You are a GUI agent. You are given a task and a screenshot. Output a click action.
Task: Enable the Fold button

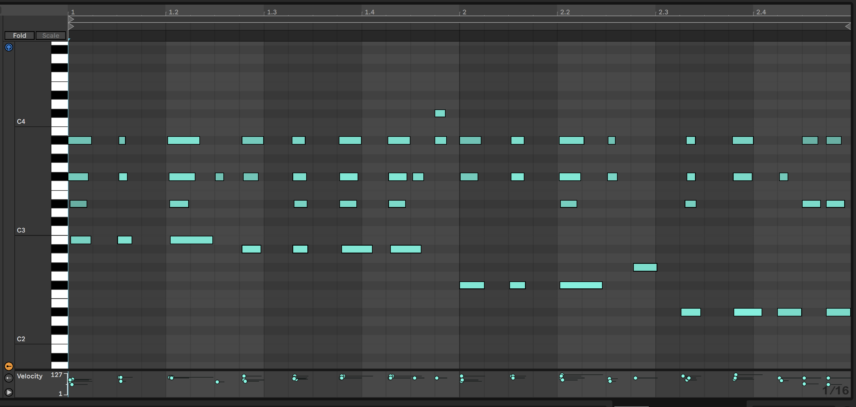pyautogui.click(x=20, y=35)
